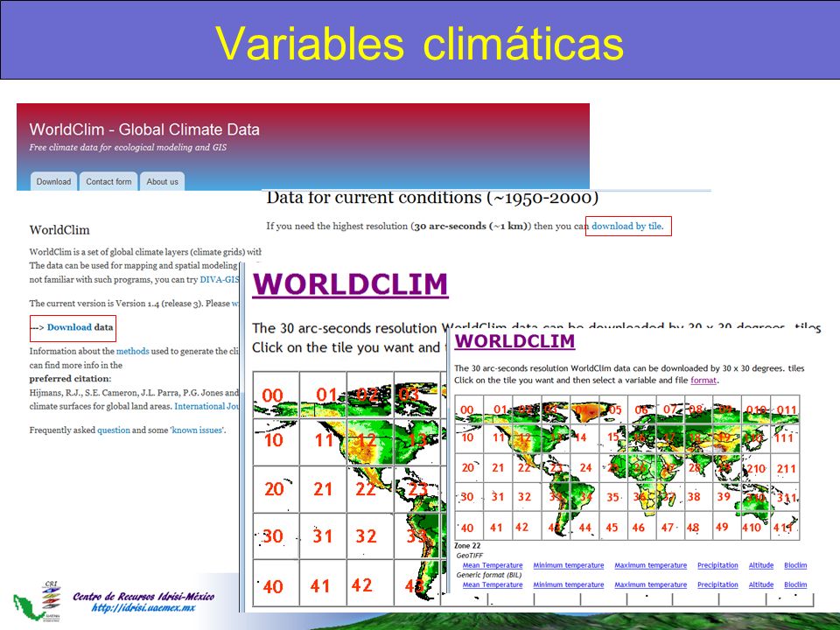This screenshot has height=630, width=840.
Task: Select tile 11 in the large map
Action: coord(325,440)
